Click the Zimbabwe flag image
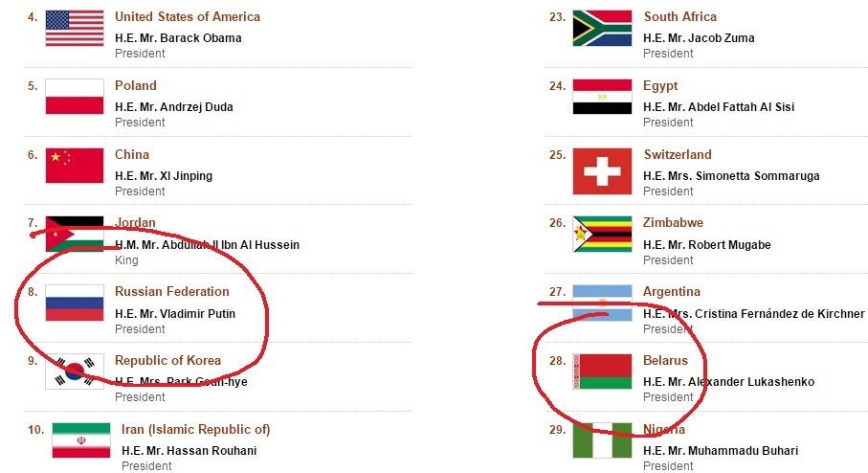868x473 pixels. click(x=602, y=235)
